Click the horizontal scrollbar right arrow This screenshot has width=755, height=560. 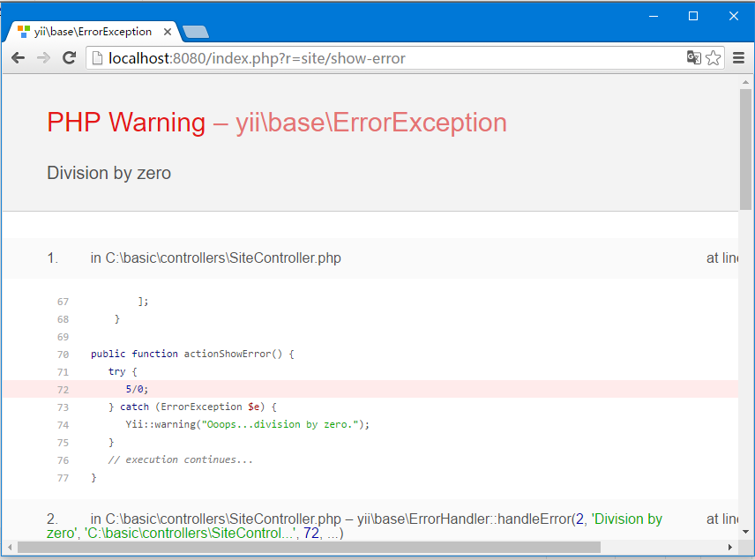click(x=730, y=547)
